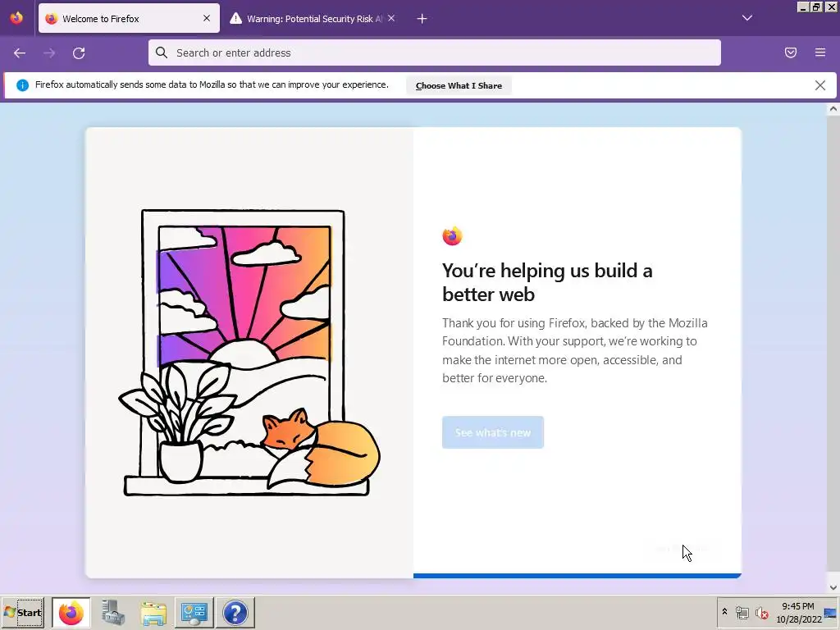Click scrollbar up arrow
Viewport: 840px width, 630px height.
tap(833, 109)
